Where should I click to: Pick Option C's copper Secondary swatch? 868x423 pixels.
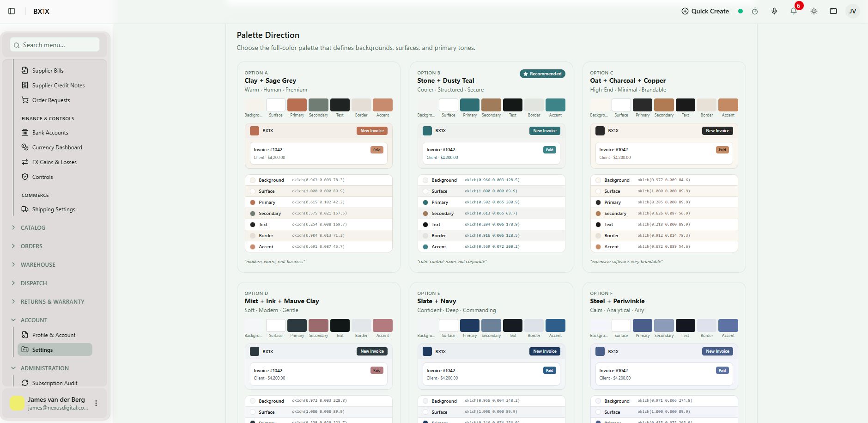pyautogui.click(x=664, y=105)
